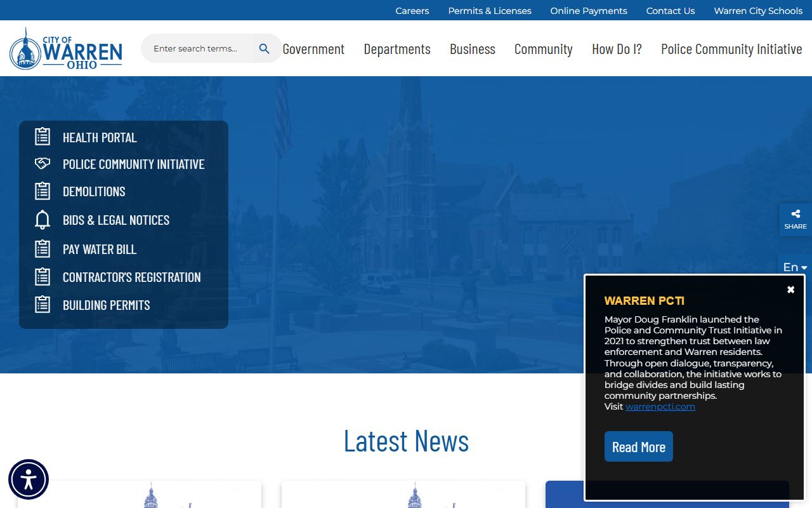Open the Business menu
This screenshot has height=508, width=812.
click(473, 49)
